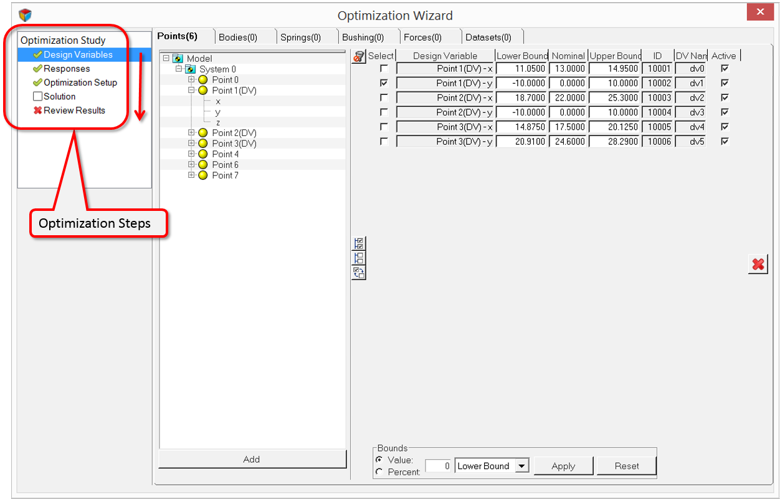Switch to the Points(6) tab
The width and height of the screenshot is (782, 501).
pos(178,36)
